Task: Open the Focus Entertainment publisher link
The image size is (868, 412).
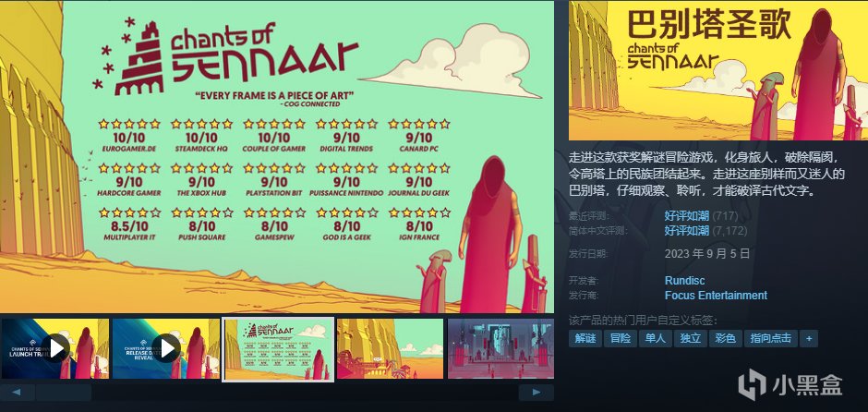Action: pos(716,296)
